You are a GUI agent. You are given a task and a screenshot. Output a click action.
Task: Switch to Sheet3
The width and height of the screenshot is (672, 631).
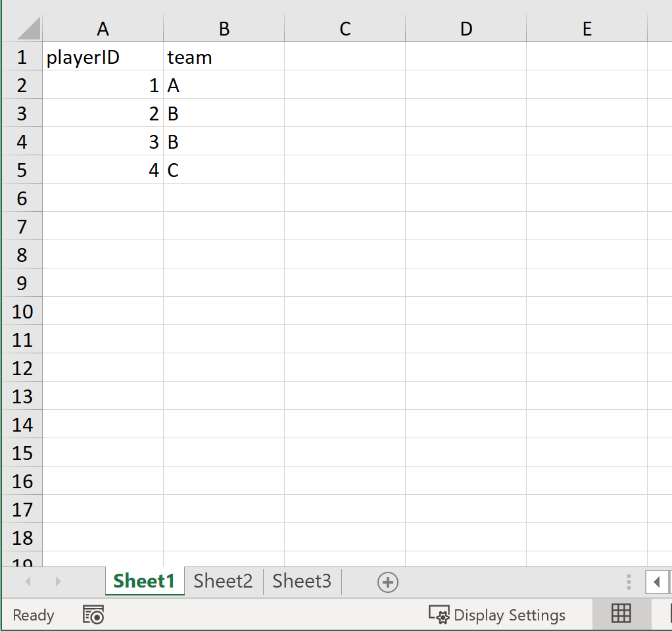302,581
